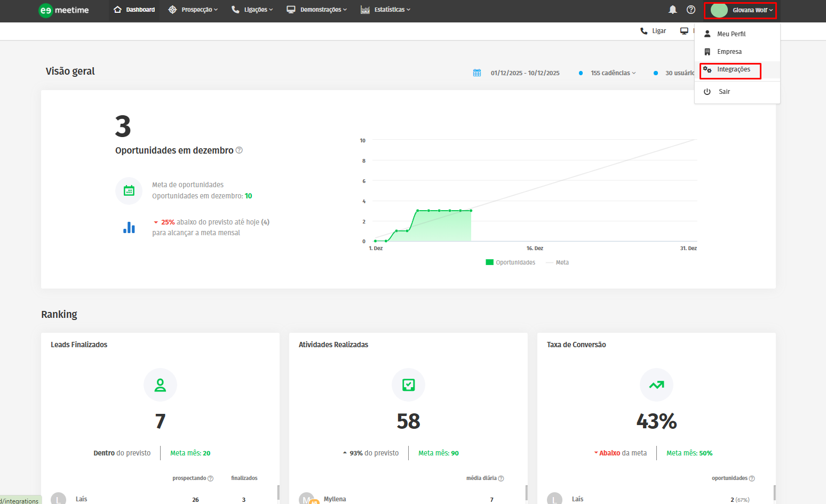Click help icon beside média diária
Viewport: 826px width, 504px height.
pyautogui.click(x=501, y=478)
